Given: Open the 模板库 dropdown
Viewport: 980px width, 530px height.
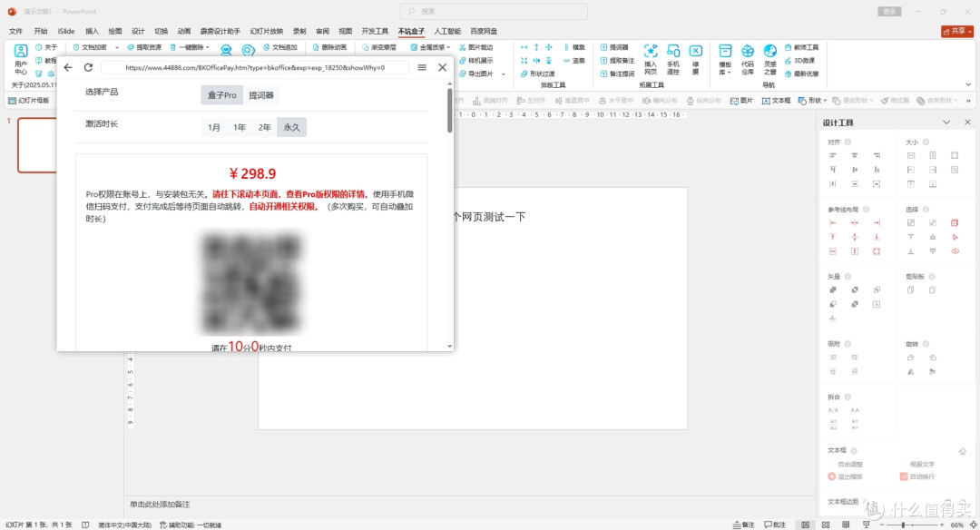Looking at the screenshot, I should tap(725, 60).
